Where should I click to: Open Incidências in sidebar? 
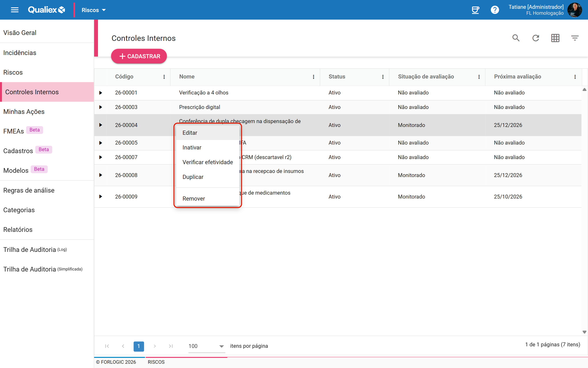[x=47, y=53]
